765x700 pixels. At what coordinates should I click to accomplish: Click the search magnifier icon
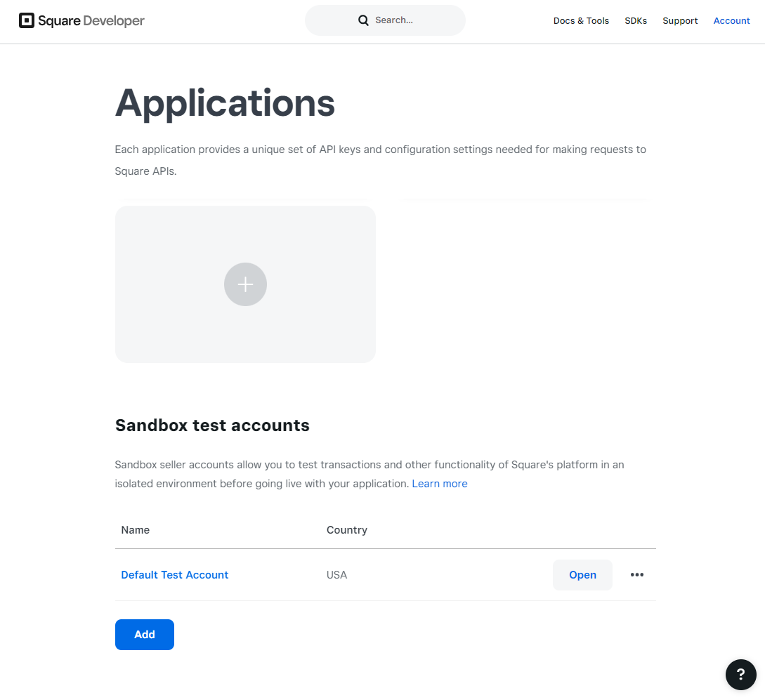coord(363,20)
